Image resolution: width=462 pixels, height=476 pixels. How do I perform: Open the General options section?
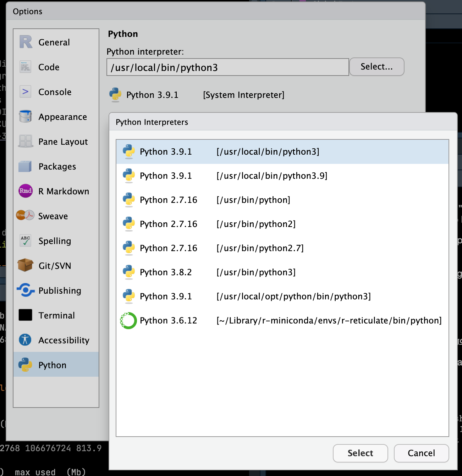[54, 42]
